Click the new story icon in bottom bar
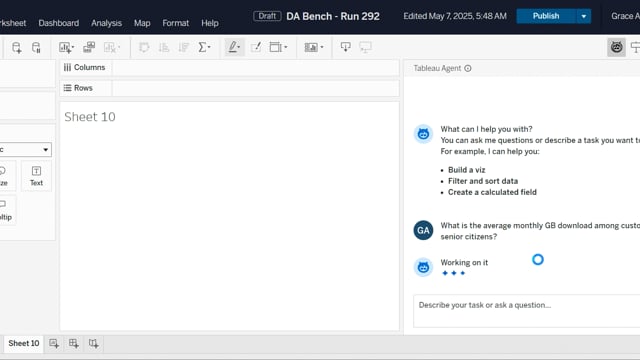 (93, 343)
